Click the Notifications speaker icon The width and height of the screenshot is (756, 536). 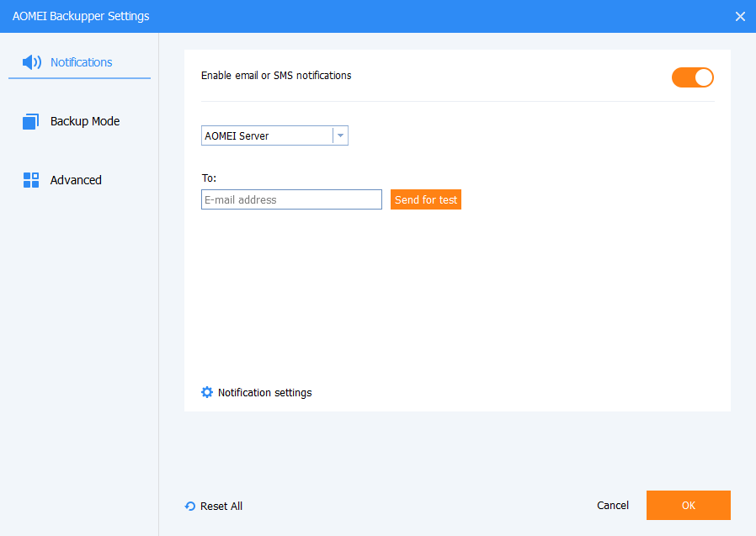point(32,62)
